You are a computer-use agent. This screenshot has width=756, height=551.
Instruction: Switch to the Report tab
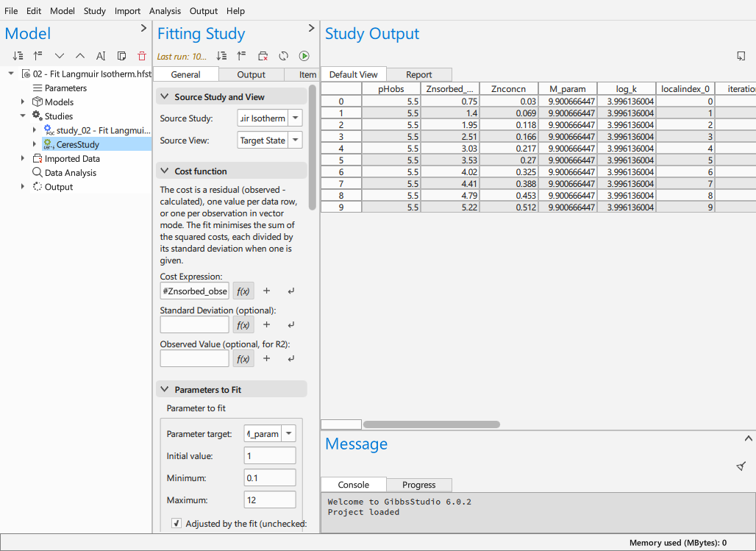[419, 74]
